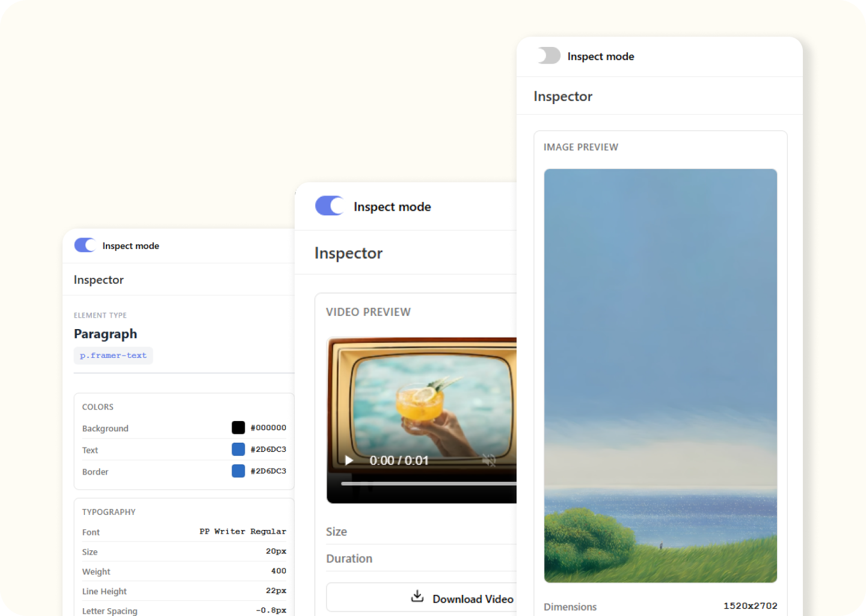Turn off Inspect mode above Video Preview

point(330,206)
